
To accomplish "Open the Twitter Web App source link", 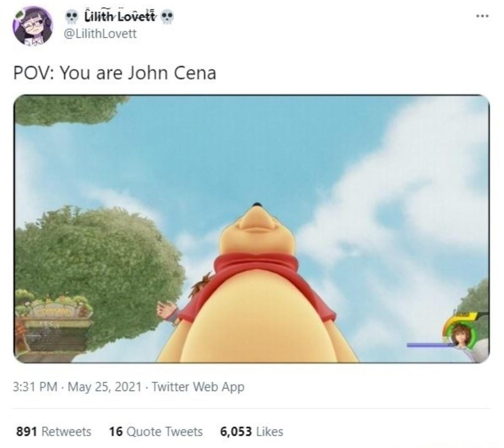I will 198,387.
